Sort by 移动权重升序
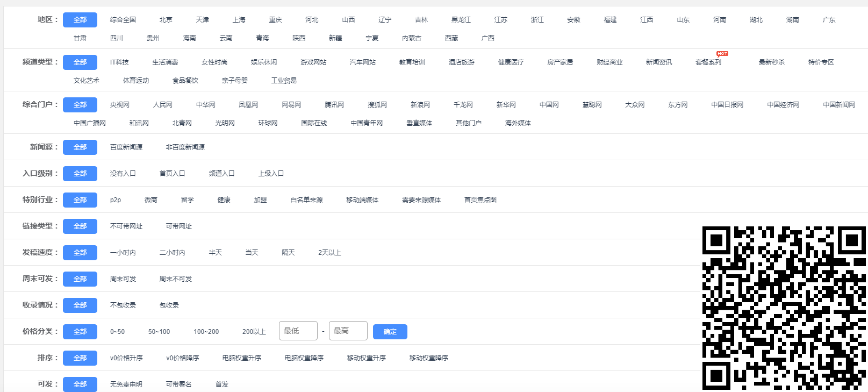The height and width of the screenshot is (392, 868). (x=367, y=358)
